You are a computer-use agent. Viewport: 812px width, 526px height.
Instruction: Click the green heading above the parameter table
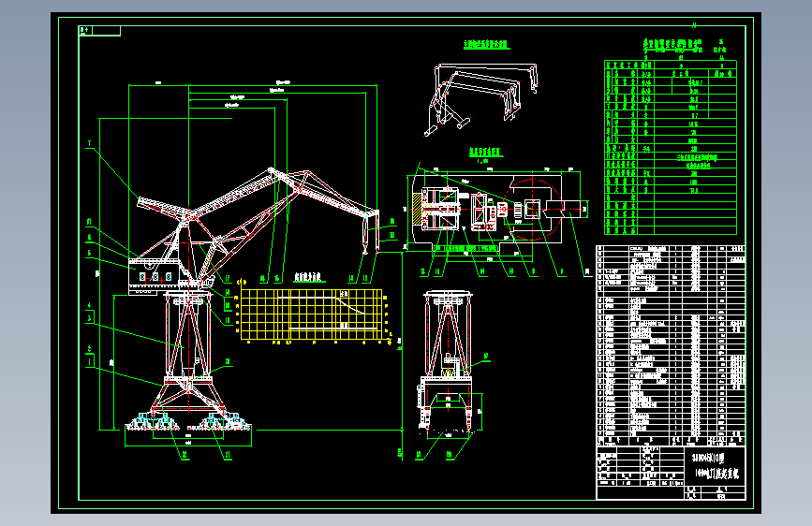tap(672, 44)
